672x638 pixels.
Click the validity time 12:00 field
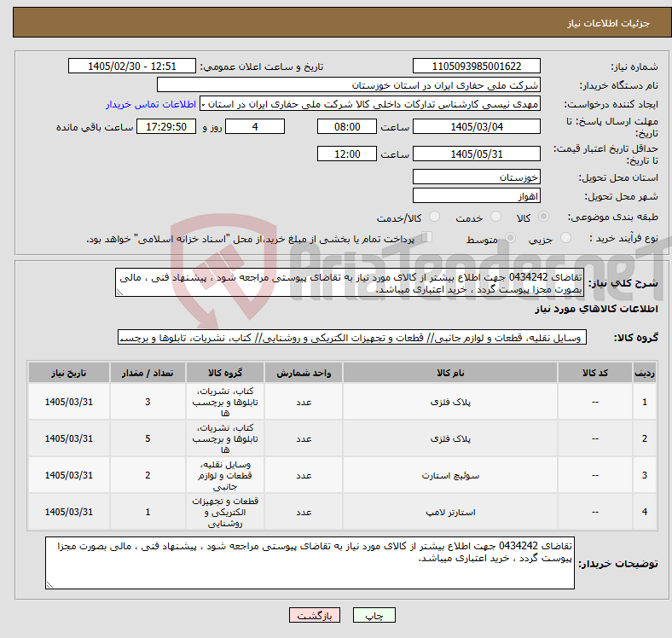tap(347, 154)
